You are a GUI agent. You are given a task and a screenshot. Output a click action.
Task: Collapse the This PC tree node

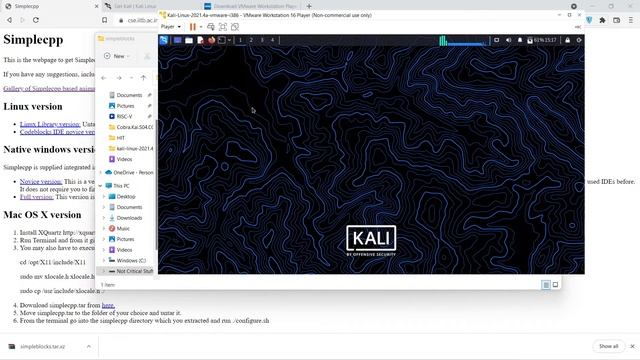pyautogui.click(x=100, y=186)
